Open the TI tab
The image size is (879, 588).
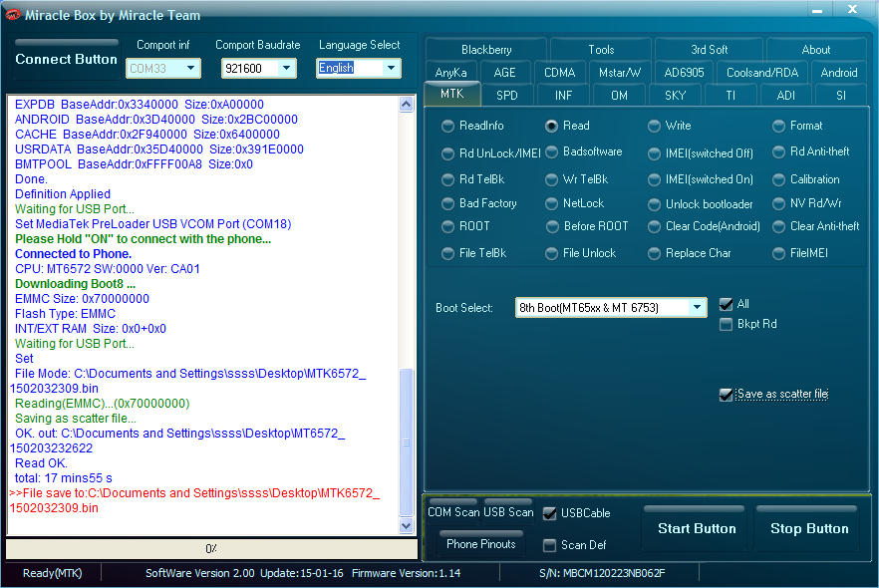click(730, 96)
